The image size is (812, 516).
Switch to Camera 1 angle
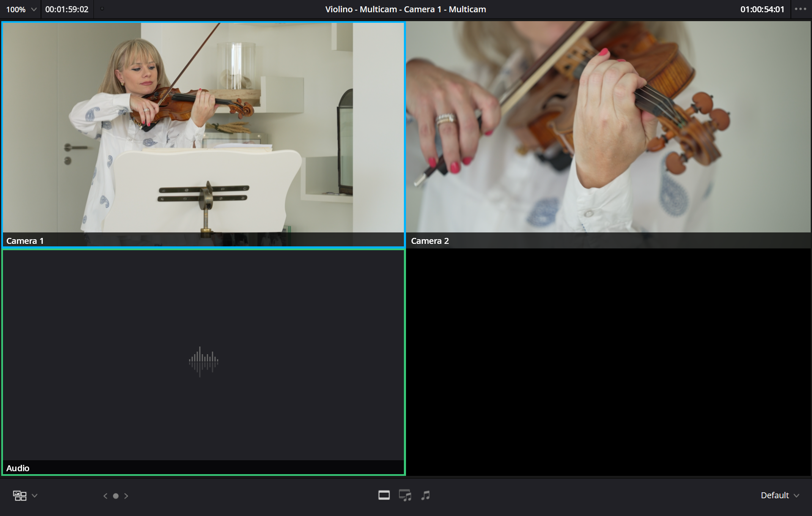click(x=203, y=127)
